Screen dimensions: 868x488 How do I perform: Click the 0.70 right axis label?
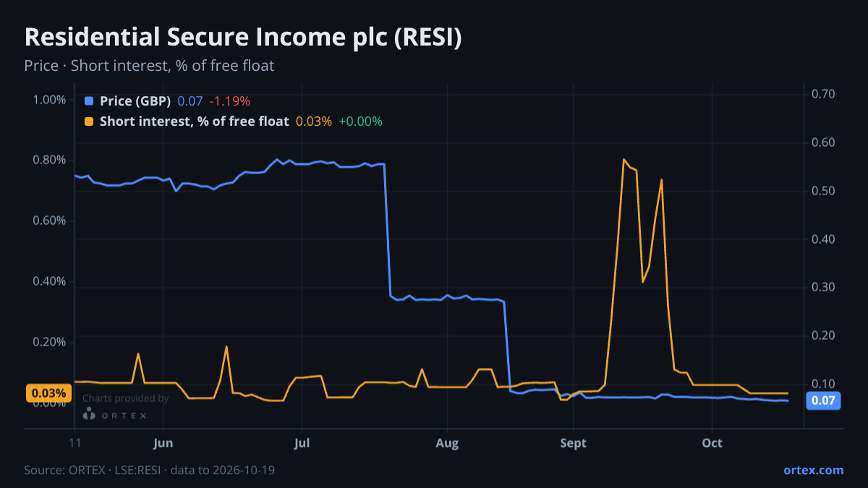(x=824, y=94)
